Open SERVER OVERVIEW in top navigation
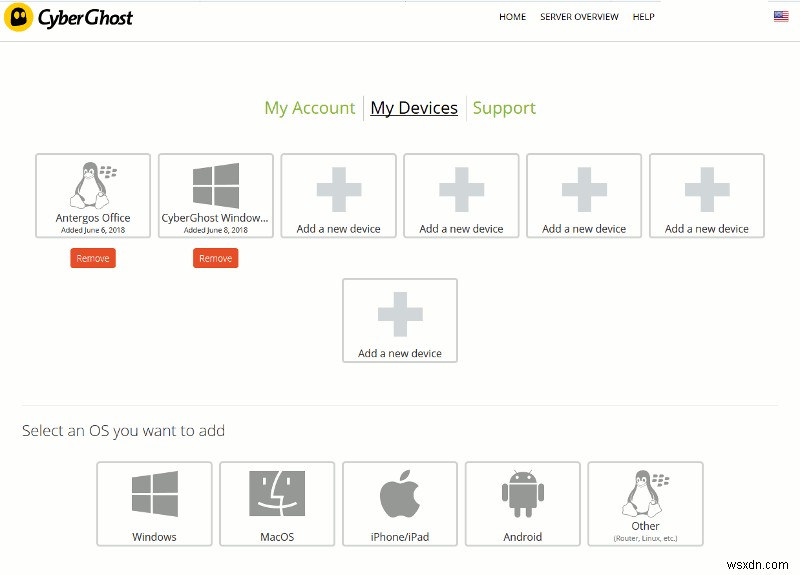 pos(579,17)
